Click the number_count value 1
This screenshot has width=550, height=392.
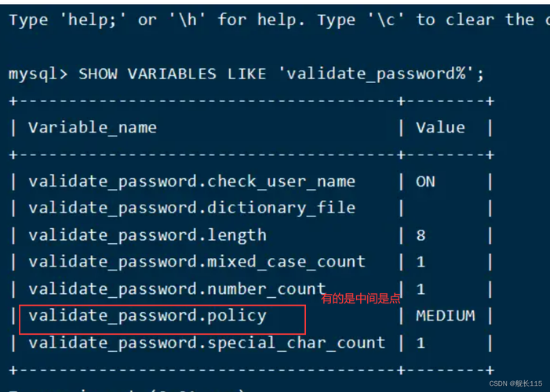pyautogui.click(x=421, y=289)
